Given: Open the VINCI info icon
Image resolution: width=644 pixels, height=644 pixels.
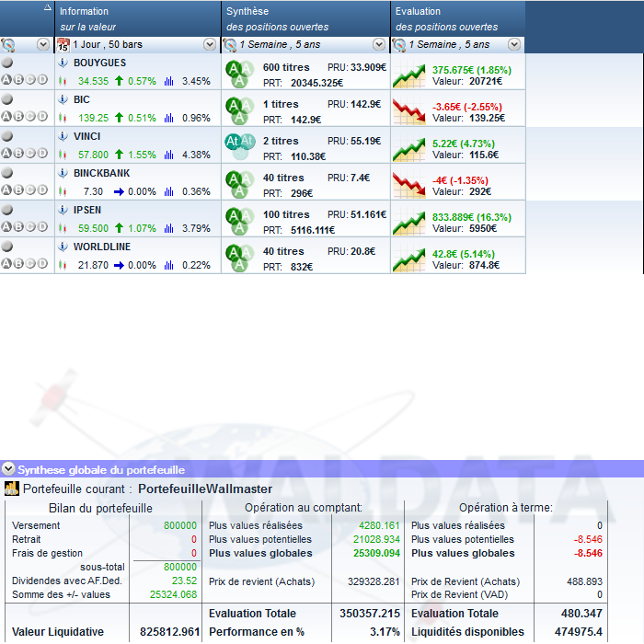Looking at the screenshot, I should [63, 136].
